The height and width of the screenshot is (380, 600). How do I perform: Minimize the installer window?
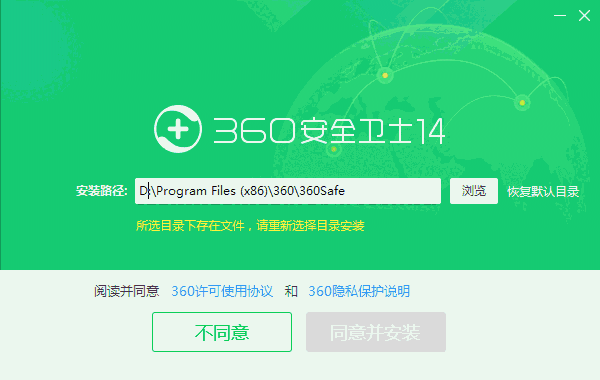[x=560, y=16]
